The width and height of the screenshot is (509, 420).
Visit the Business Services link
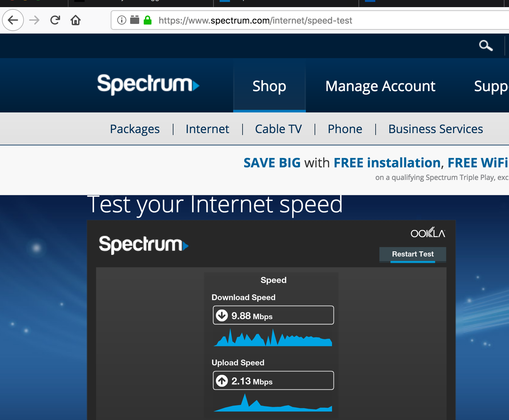coord(436,129)
